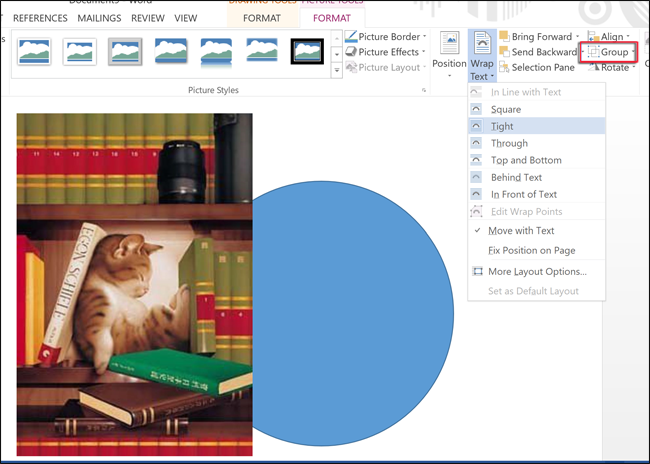Click the Bring Forward icon
Screen dimensions: 650x464
tap(504, 36)
